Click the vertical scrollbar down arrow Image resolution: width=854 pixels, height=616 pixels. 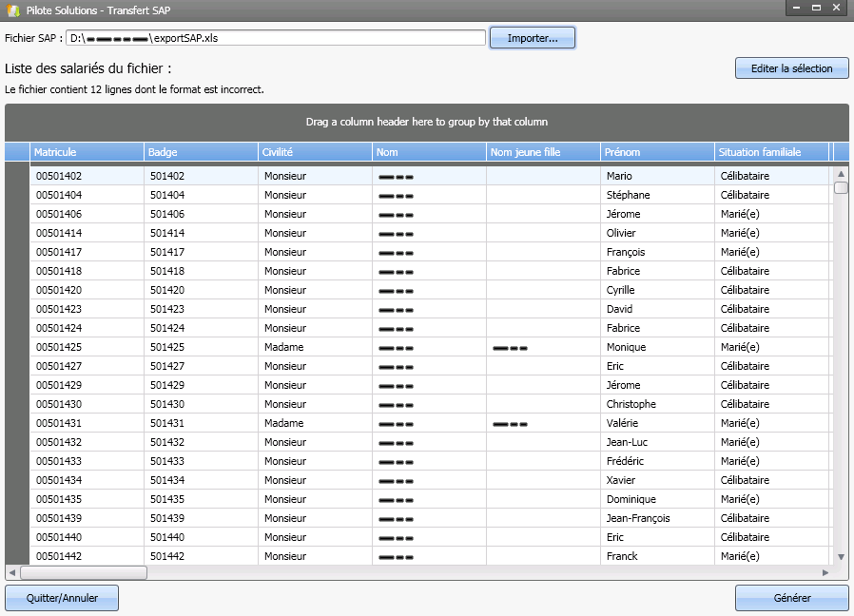(x=841, y=556)
